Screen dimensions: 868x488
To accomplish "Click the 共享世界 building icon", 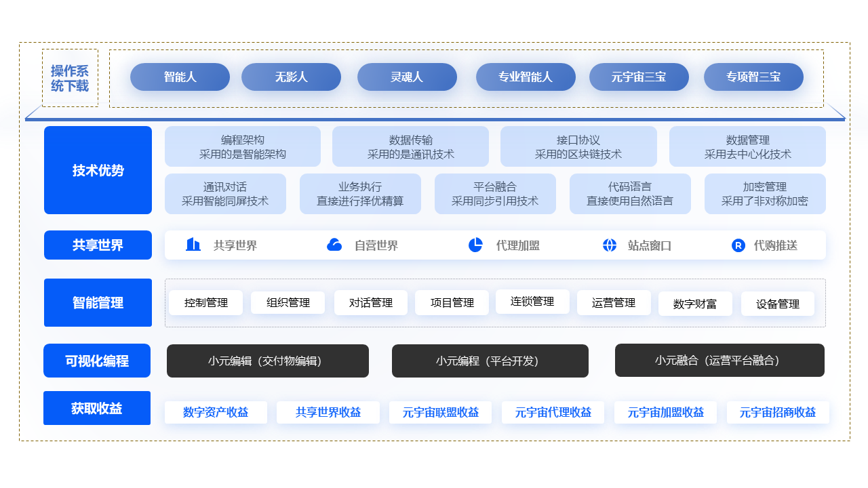I will click(x=193, y=245).
